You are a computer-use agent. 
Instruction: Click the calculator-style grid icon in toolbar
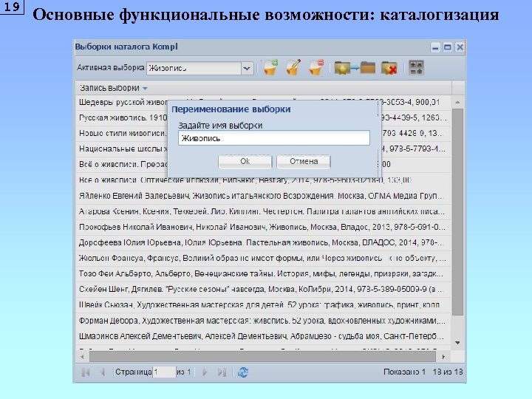pos(416,67)
